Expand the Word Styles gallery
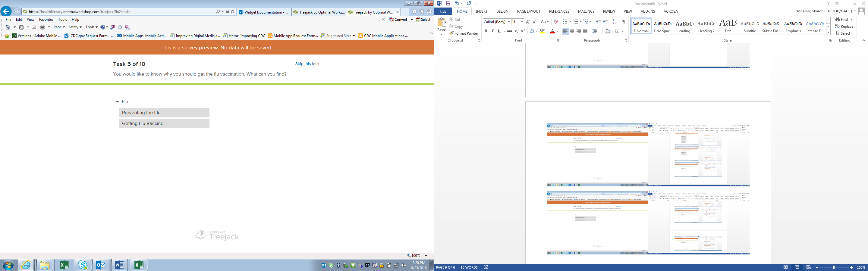The width and height of the screenshot is (868, 271). click(828, 32)
